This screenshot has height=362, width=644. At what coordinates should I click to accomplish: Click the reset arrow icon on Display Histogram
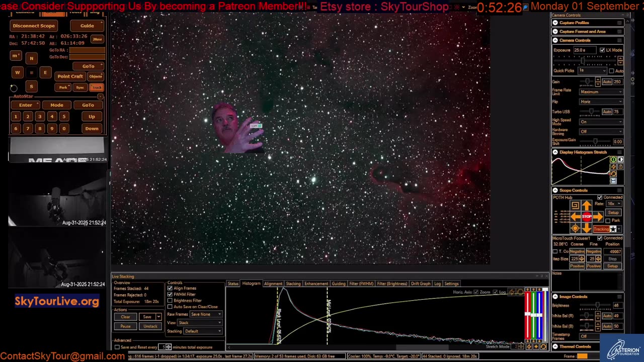[613, 173]
